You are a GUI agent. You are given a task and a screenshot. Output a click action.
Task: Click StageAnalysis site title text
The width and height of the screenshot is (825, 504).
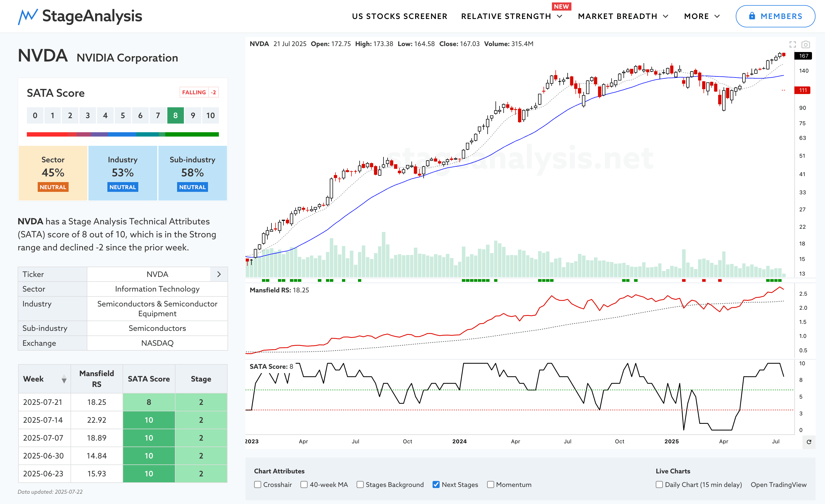[x=92, y=16]
